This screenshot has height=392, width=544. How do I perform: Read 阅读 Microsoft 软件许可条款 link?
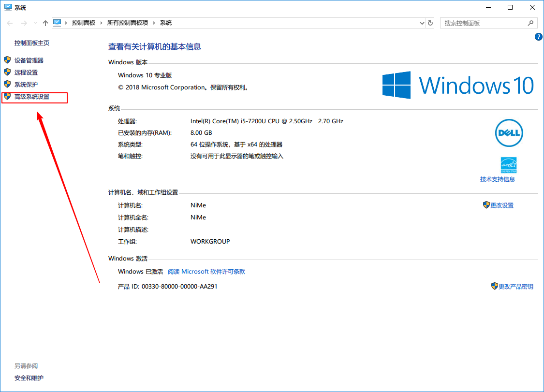(x=206, y=272)
